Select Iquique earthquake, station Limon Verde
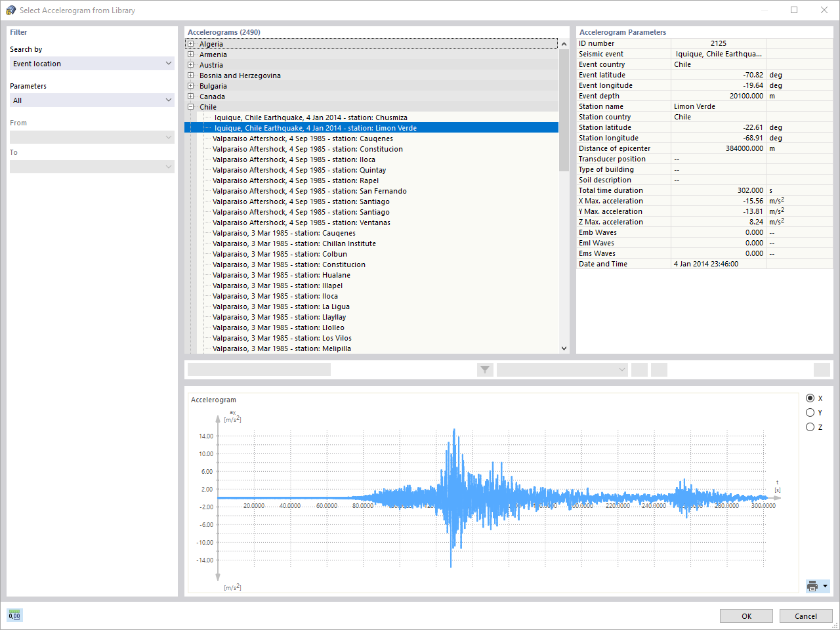The image size is (840, 630). (315, 128)
